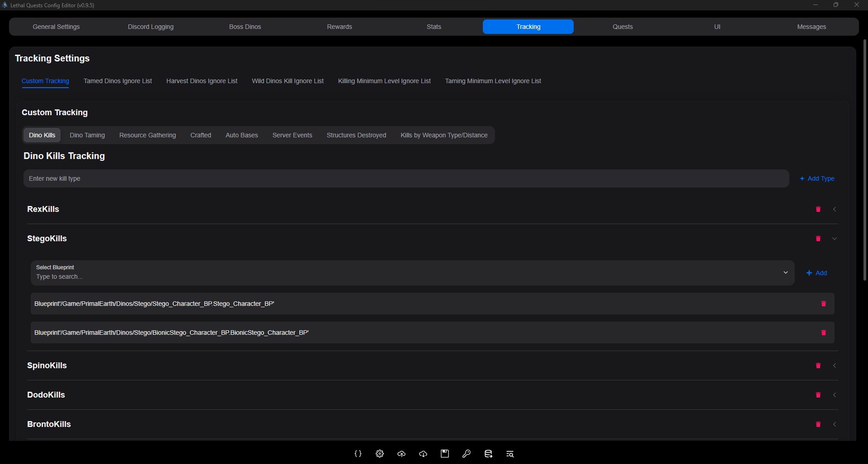Click the cloud download icon
Viewport: 868px width, 464px height.
coord(423,454)
